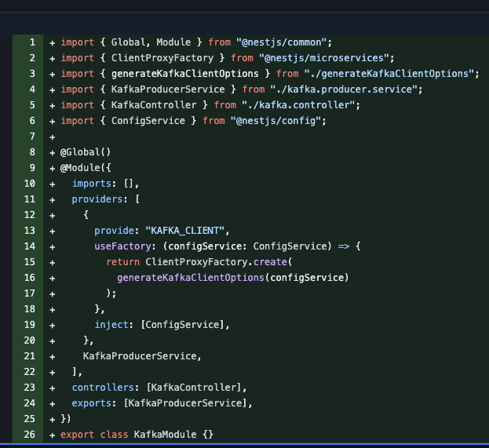Click line number 10 in the gutter
Screen dimensions: 489x448
(30, 184)
